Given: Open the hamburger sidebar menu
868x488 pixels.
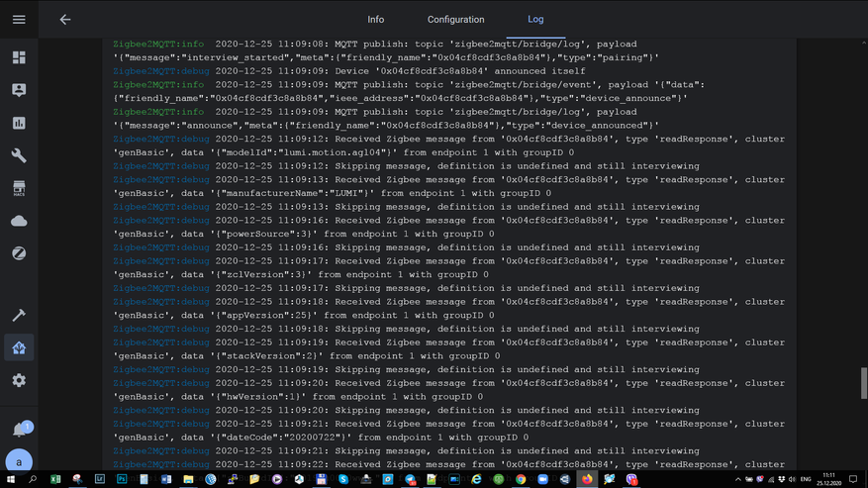Looking at the screenshot, I should (19, 20).
